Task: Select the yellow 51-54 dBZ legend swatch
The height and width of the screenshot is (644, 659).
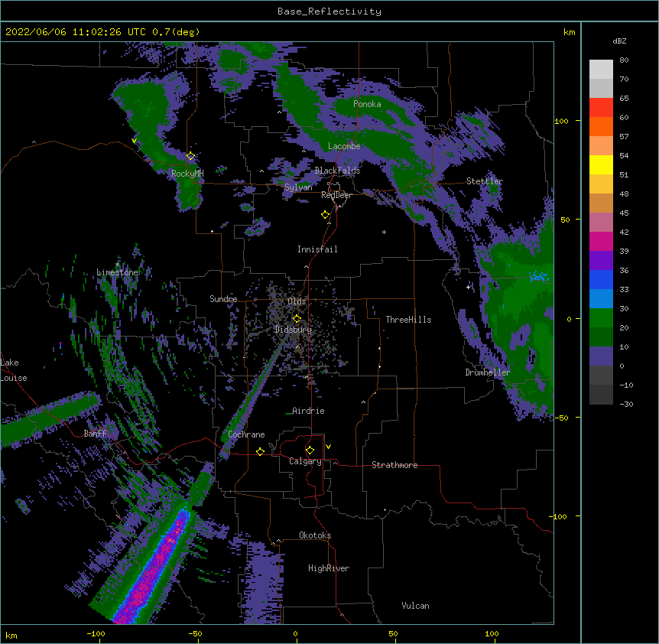Action: coord(601,164)
